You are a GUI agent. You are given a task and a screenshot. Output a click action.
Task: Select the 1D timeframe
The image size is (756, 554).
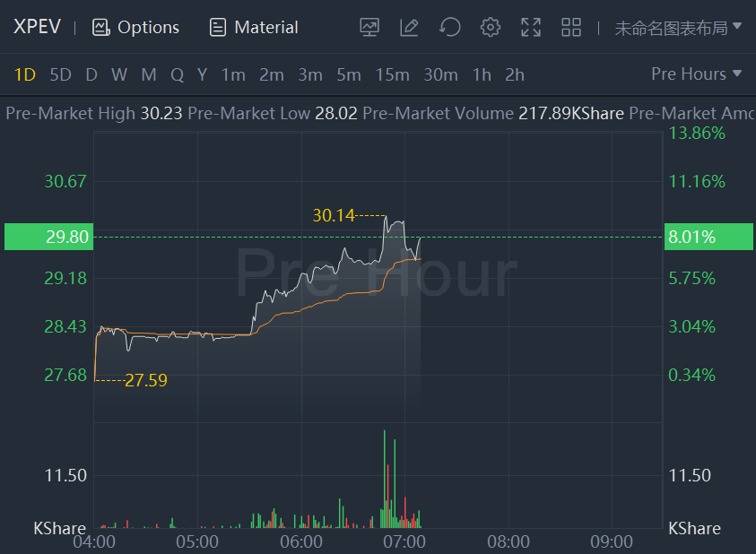coord(24,74)
